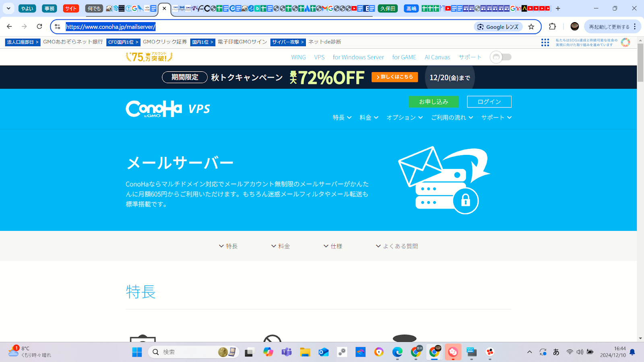Click the green お申し込み button
This screenshot has height=362, width=644.
tap(433, 102)
